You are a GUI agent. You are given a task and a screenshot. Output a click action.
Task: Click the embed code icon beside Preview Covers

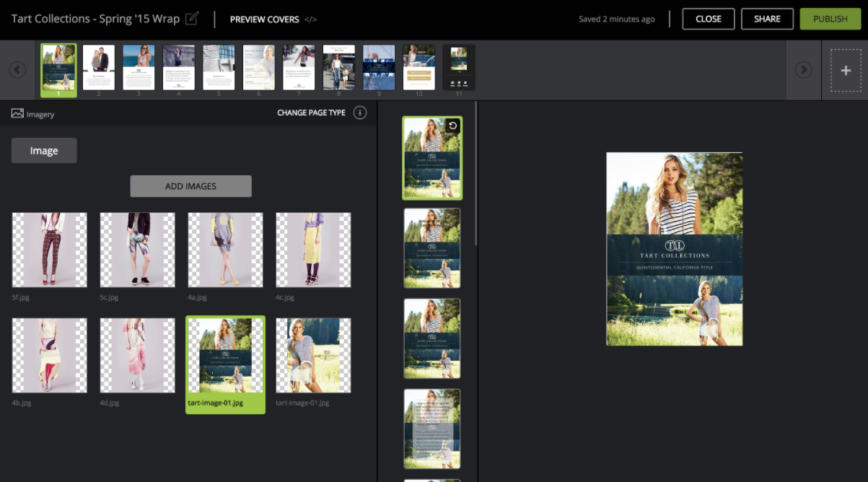click(310, 19)
